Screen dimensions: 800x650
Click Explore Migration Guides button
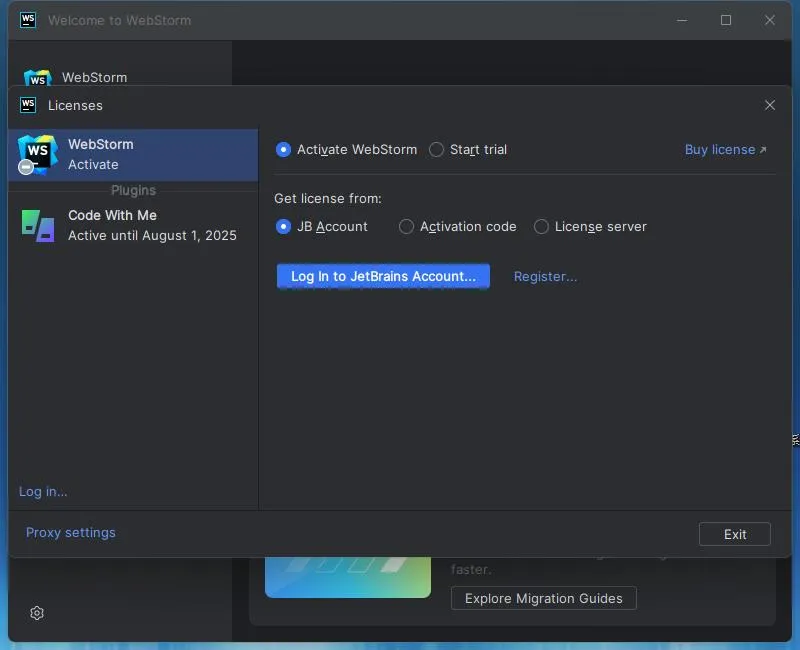pyautogui.click(x=543, y=598)
